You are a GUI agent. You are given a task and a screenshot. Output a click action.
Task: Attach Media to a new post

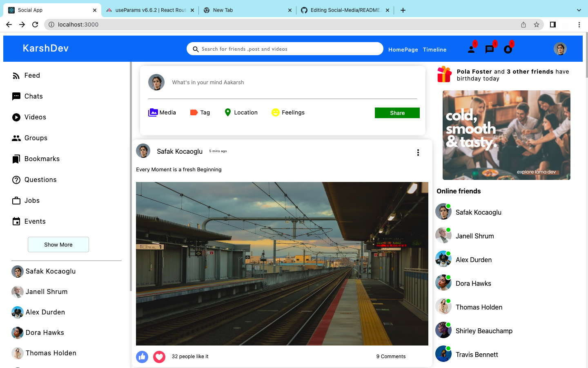coord(162,112)
